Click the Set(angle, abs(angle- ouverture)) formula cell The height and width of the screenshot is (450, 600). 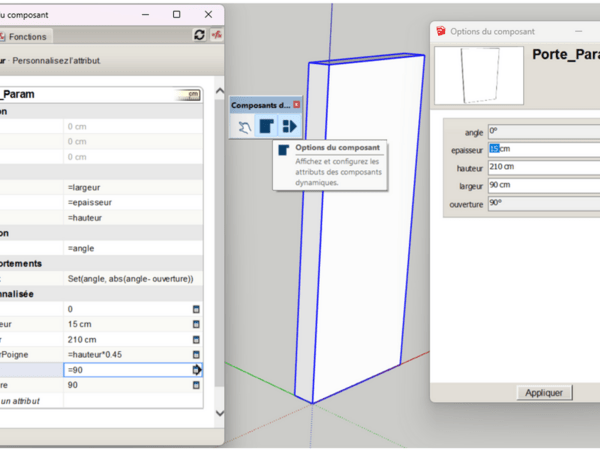[x=130, y=278]
